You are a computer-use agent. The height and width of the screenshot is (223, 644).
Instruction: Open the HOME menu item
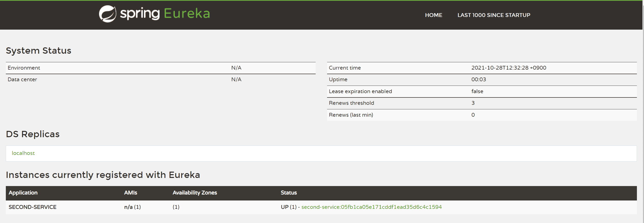[433, 15]
